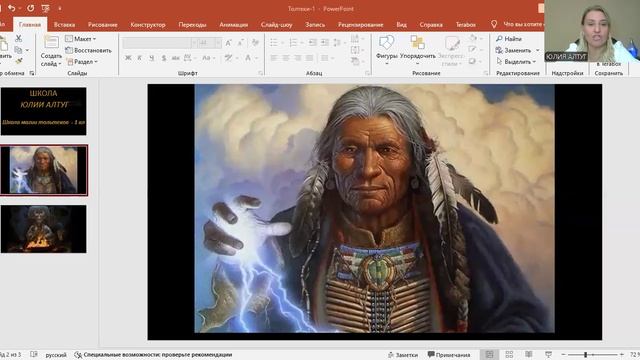Click the Создать слайд new slide icon
The image size is (640, 360).
[x=51, y=42]
